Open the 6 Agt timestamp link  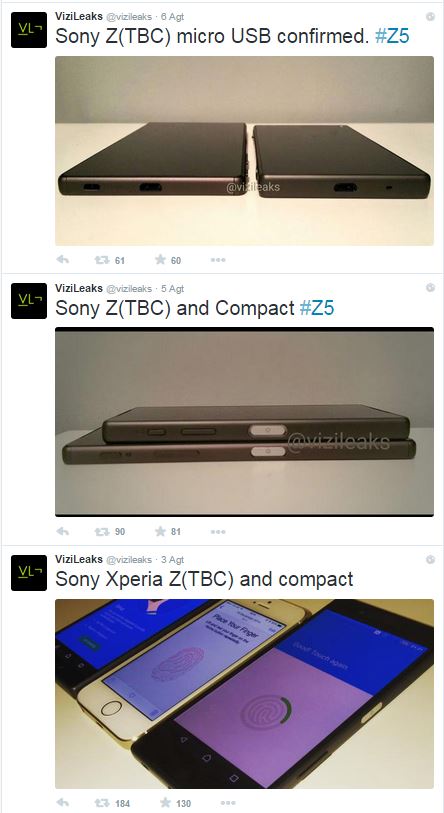pos(172,17)
